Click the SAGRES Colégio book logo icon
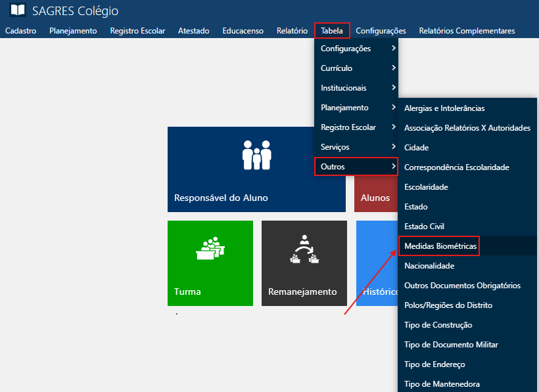Screen dimensions: 539x392 pos(18,11)
